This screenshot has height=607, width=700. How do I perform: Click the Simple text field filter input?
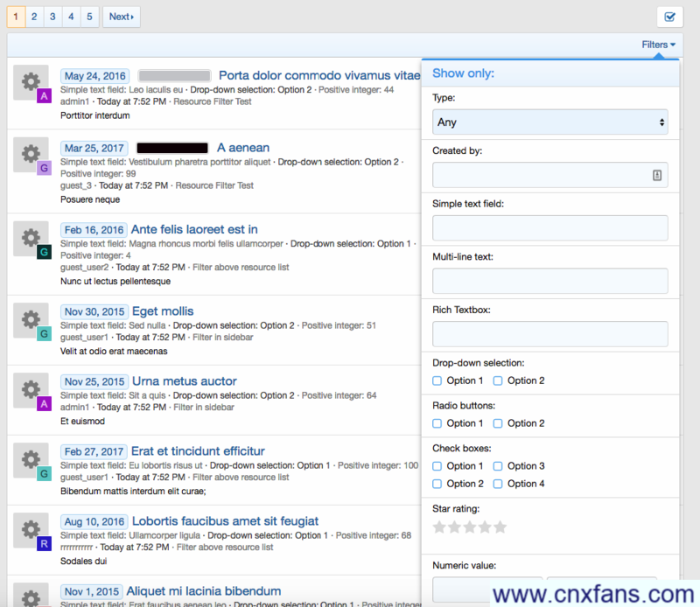[x=550, y=228]
